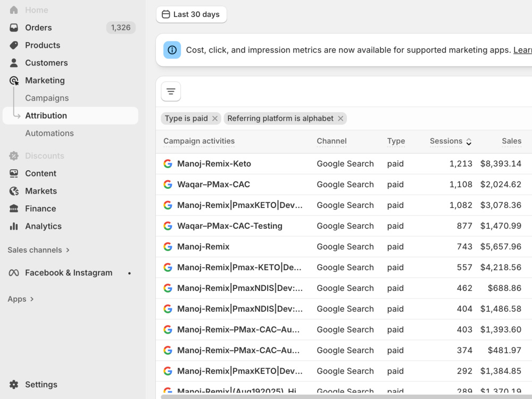This screenshot has width=532, height=399.
Task: Remove the 'Type is paid' filter
Action: [x=215, y=119]
